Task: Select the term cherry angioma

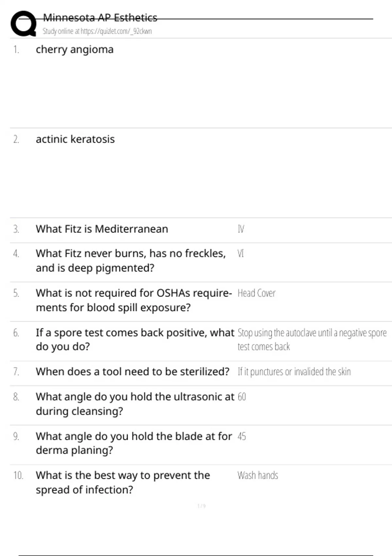Action: [x=74, y=49]
